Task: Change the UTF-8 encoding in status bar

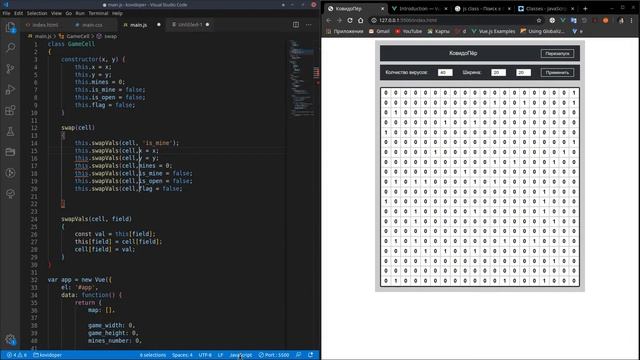Action: pos(205,355)
